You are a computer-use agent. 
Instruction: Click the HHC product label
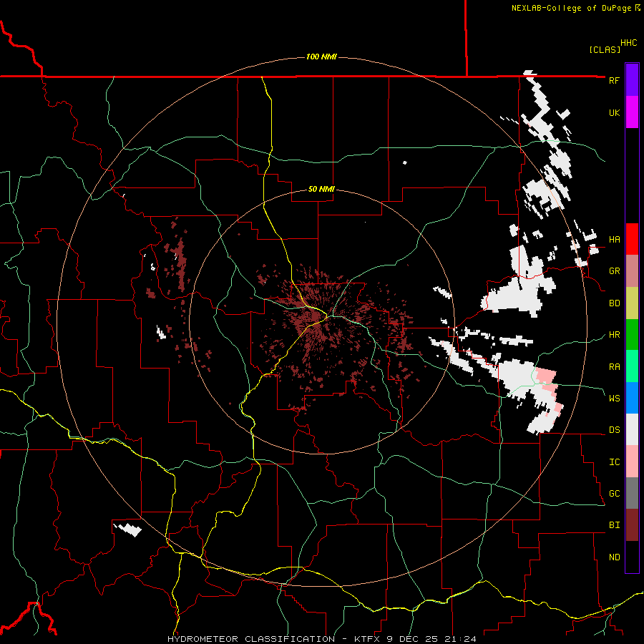point(628,43)
